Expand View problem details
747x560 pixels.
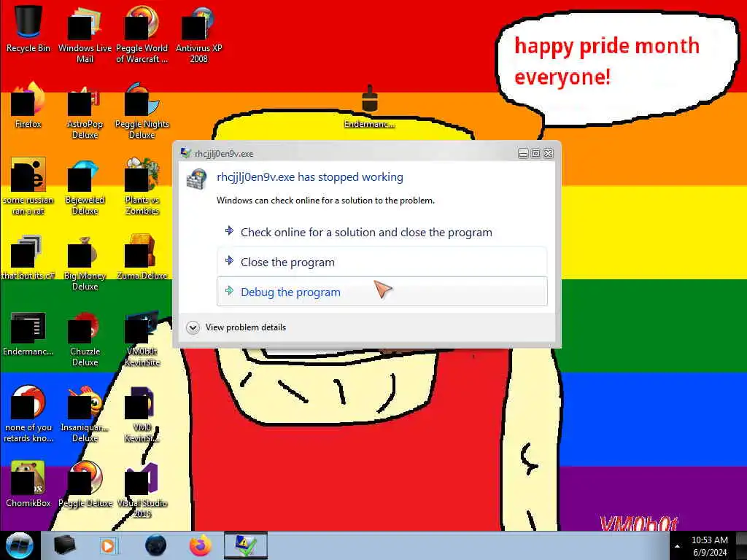coord(237,327)
